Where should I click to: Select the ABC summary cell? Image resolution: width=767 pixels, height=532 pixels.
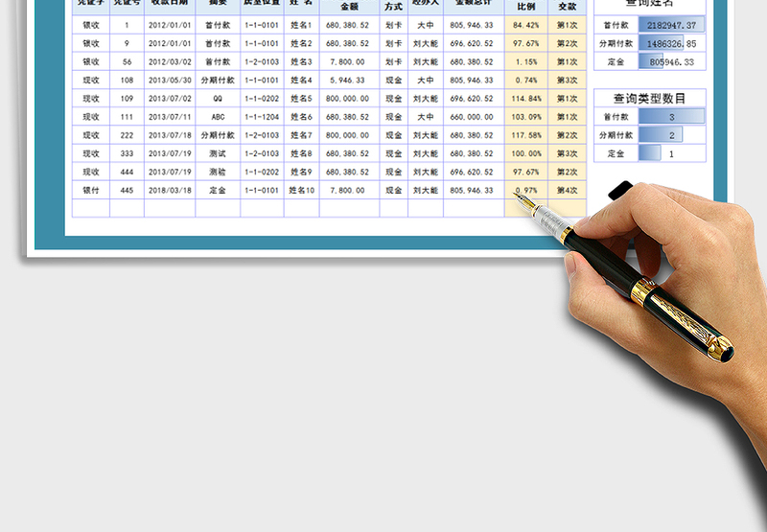pos(218,117)
